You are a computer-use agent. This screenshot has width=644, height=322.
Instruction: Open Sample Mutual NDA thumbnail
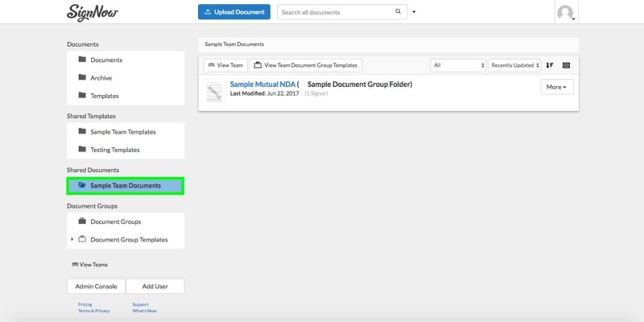214,91
